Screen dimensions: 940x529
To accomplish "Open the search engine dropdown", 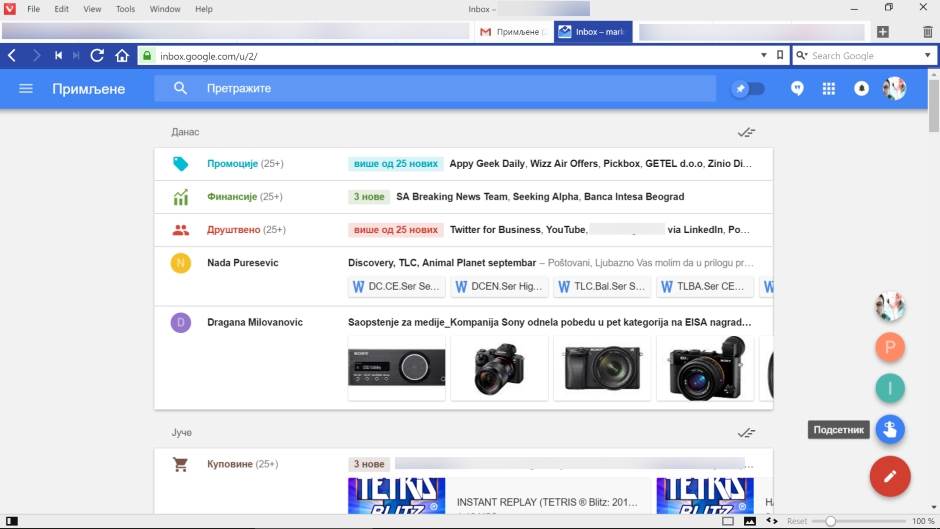I will pyautogui.click(x=927, y=56).
